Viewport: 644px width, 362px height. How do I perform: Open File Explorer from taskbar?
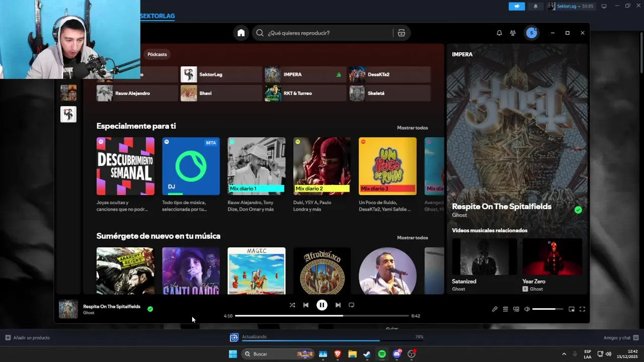pos(352,354)
